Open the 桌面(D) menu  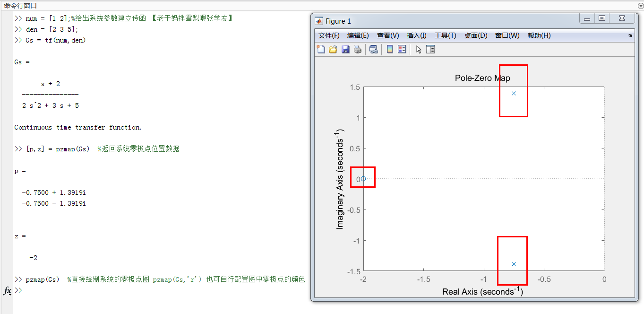476,35
